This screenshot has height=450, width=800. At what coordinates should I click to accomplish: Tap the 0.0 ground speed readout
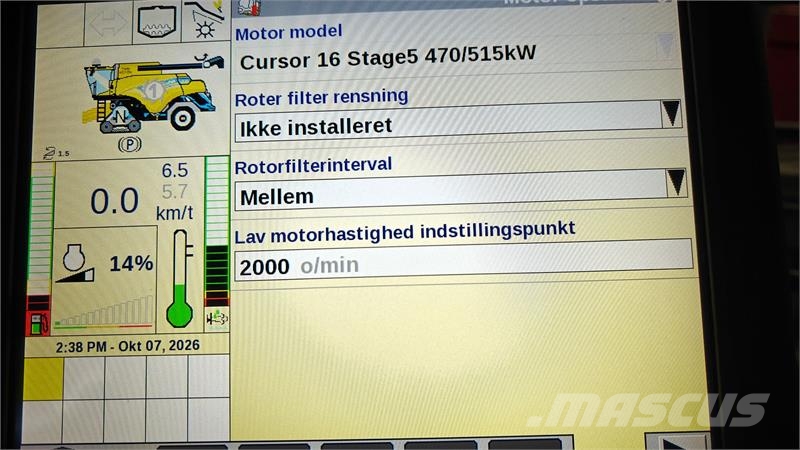[x=115, y=201]
